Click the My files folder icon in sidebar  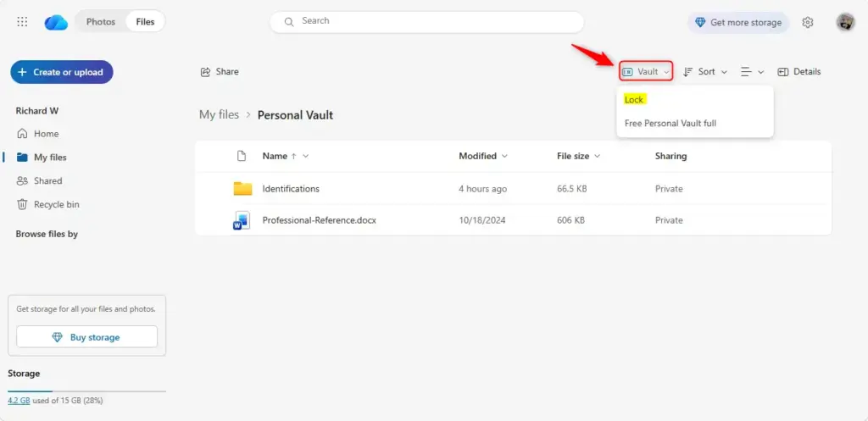click(22, 157)
